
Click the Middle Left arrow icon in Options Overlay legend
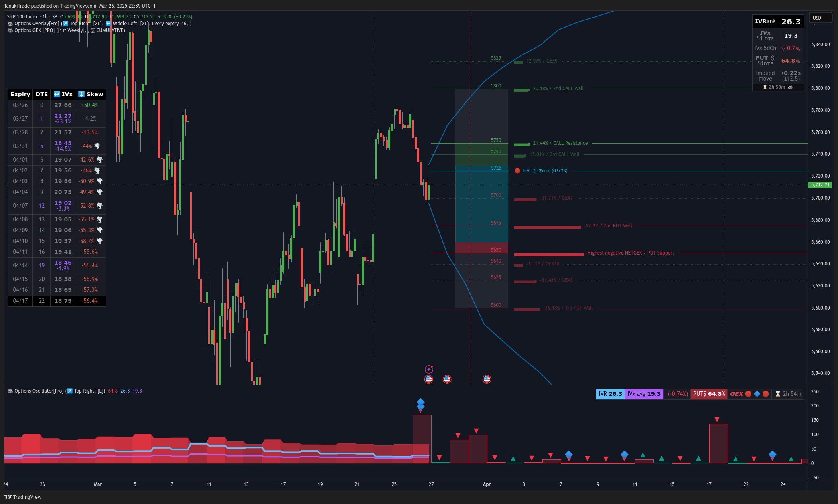108,24
